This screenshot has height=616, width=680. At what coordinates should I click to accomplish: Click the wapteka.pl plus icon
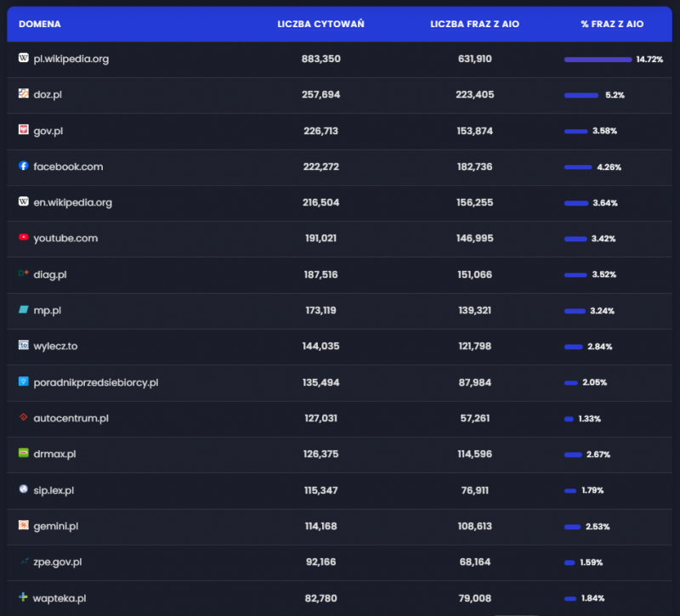point(24,597)
